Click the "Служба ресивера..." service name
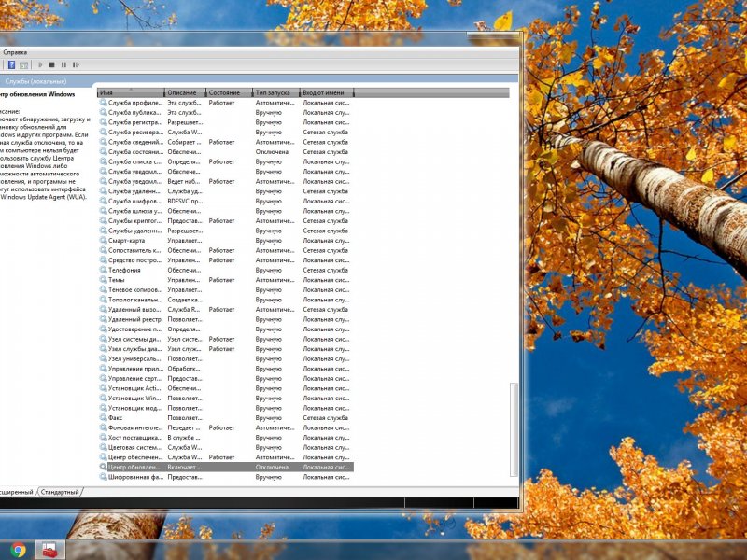Screen dimensions: 747x560 [x=134, y=132]
